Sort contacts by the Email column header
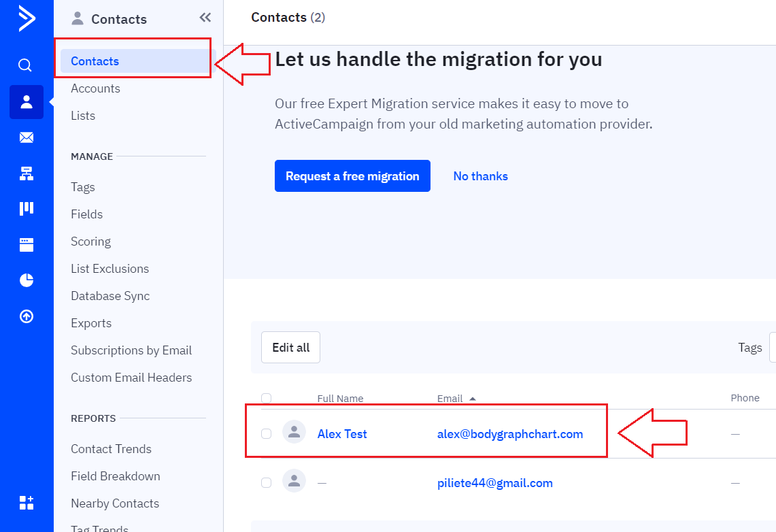Viewport: 776px width, 532px height. (450, 399)
